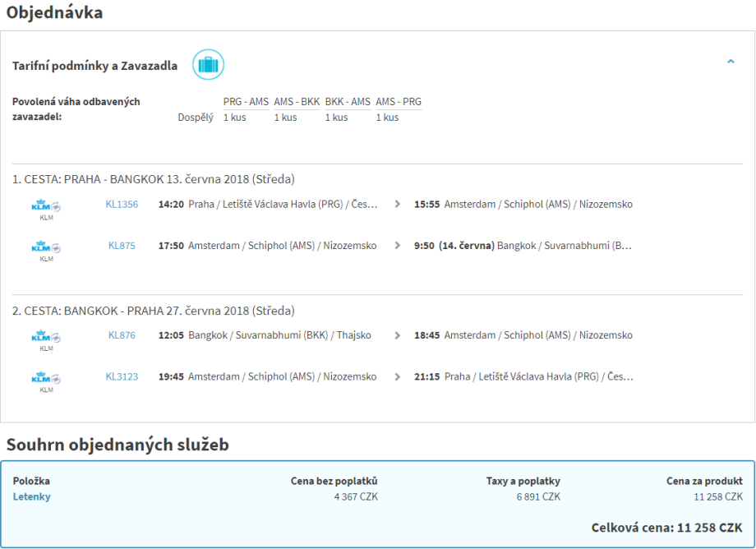The image size is (756, 549).
Task: Select the AMS - BKK baggage segment
Action: click(297, 102)
